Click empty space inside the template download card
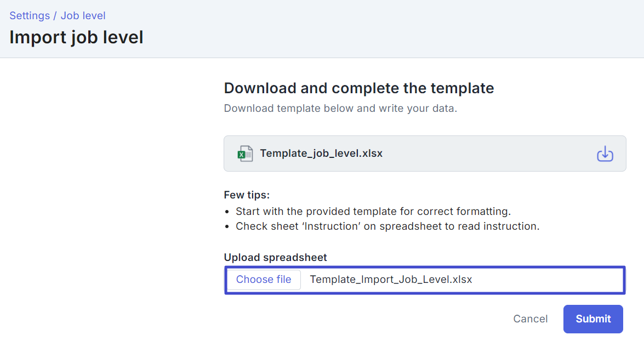Image resolution: width=644 pixels, height=352 pixels. tap(489, 154)
